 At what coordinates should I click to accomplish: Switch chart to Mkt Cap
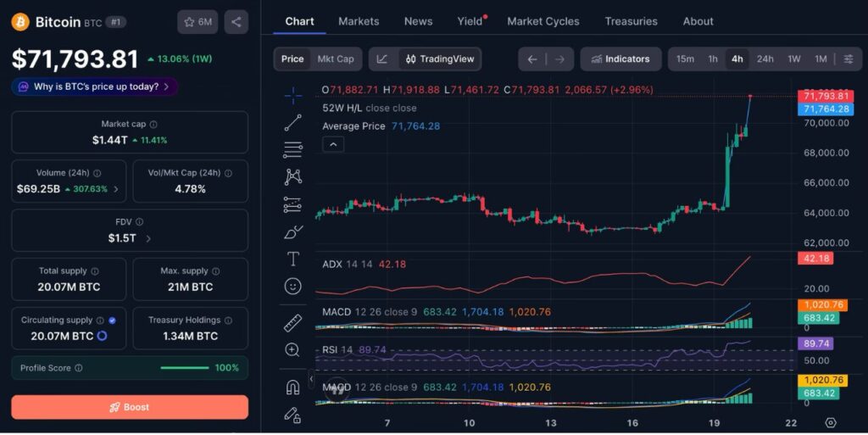[x=336, y=59]
